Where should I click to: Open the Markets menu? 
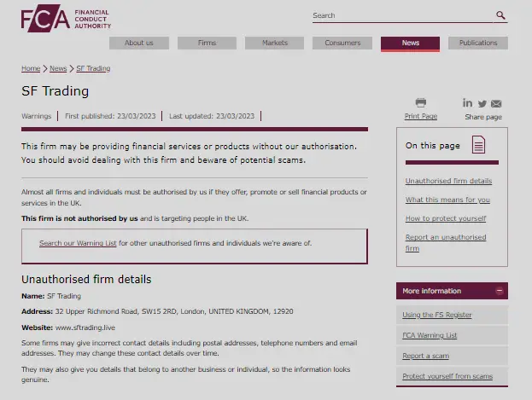pyautogui.click(x=274, y=43)
